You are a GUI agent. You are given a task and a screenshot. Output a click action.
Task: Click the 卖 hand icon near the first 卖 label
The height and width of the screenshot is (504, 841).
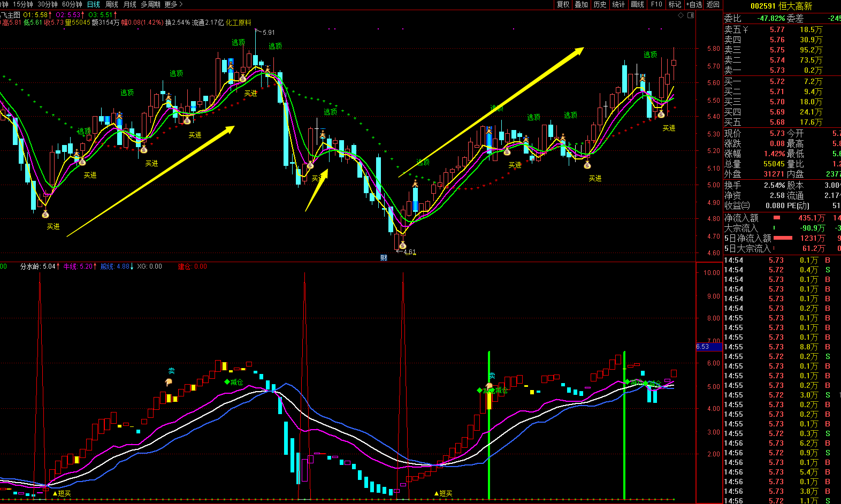point(169,382)
